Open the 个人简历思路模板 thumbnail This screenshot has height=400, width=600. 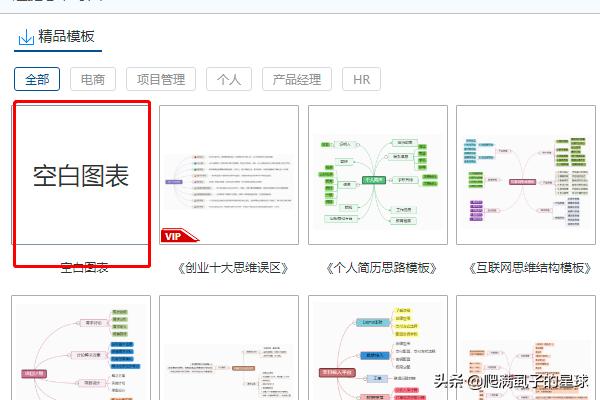378,175
